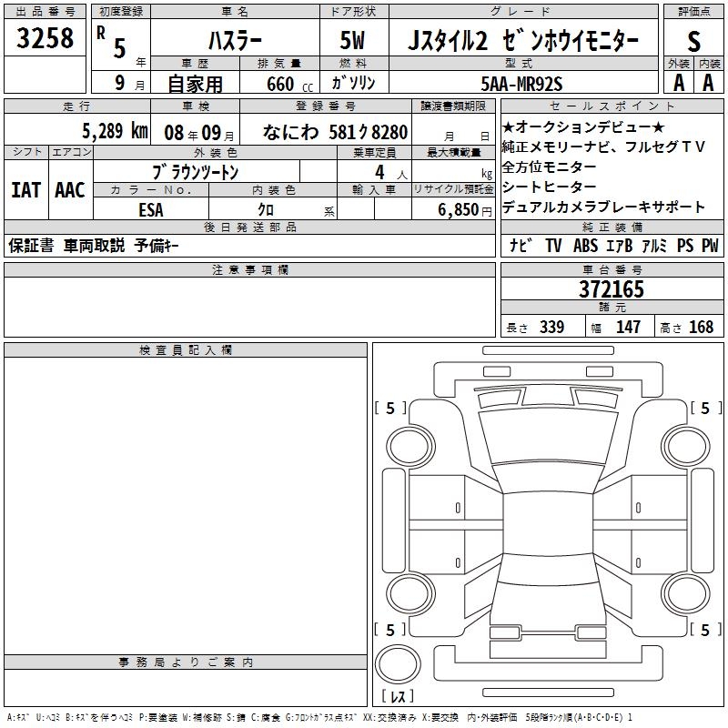728x728 pixels.
Task: Click the seating capacity 4 人
Action: pyautogui.click(x=390, y=173)
